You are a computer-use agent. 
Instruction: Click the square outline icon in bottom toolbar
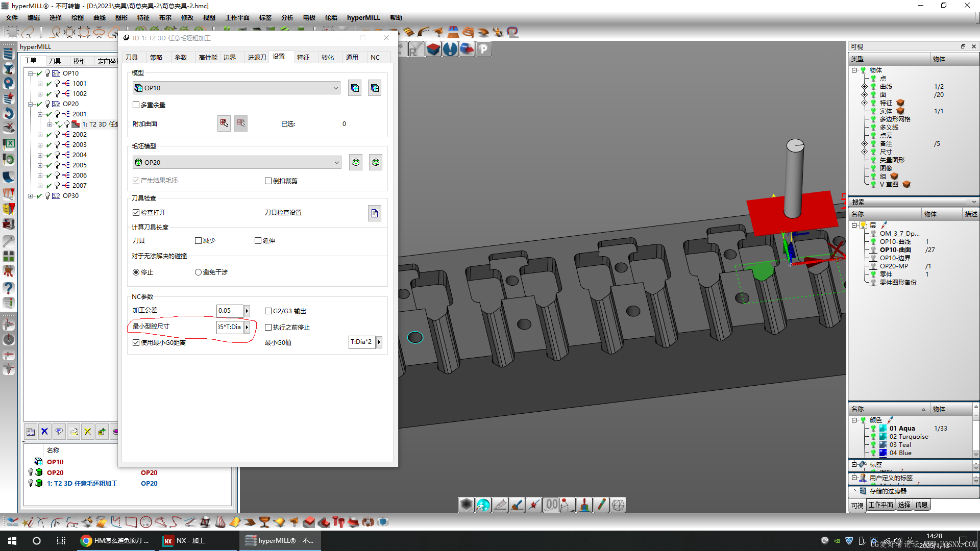click(131, 522)
